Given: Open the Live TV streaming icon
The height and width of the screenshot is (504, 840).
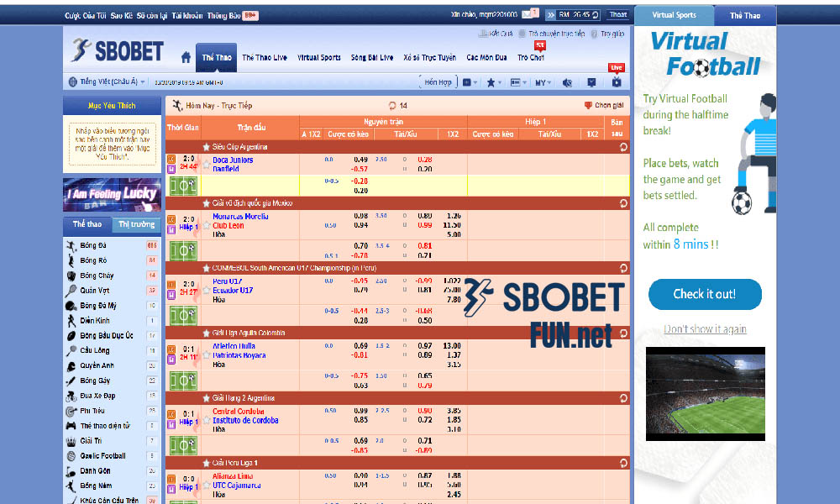Looking at the screenshot, I should pos(617,82).
